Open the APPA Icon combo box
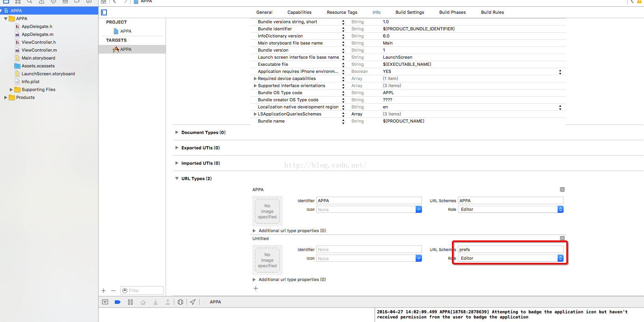 point(369,210)
